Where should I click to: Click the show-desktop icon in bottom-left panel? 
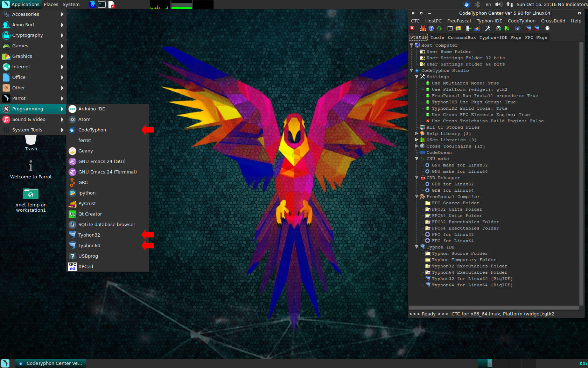tap(5, 363)
